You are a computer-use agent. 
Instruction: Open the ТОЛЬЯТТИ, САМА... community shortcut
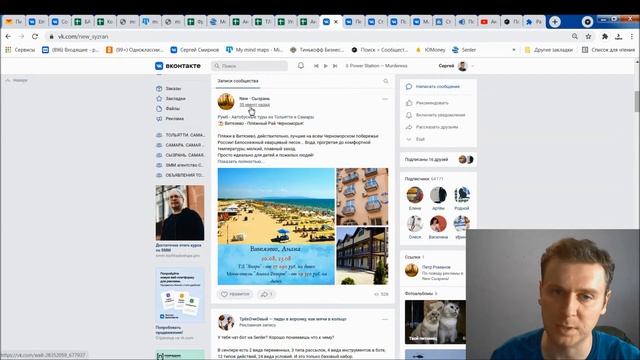[180, 135]
